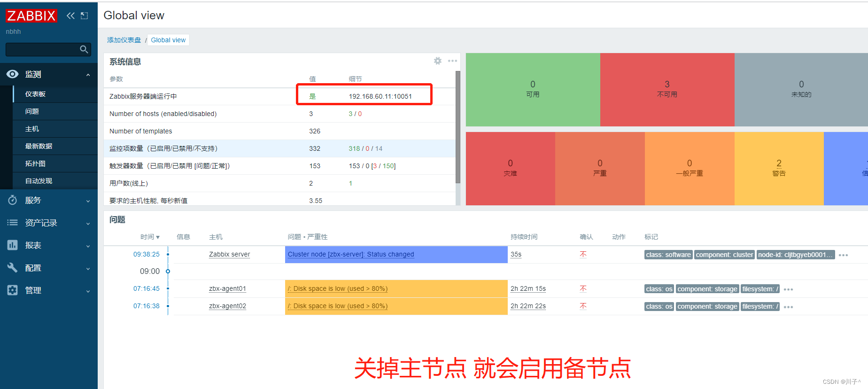Expand the 服务 menu section
The image size is (868, 389).
(49, 200)
